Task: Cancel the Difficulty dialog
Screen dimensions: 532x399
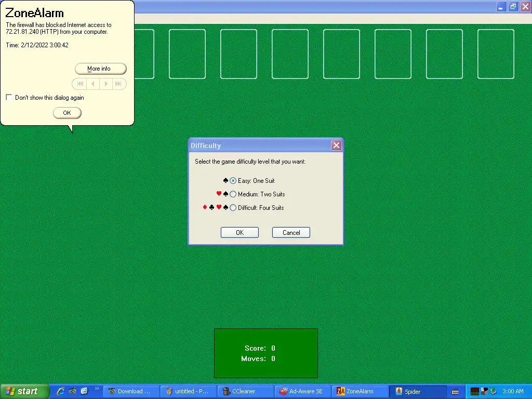Action: (291, 232)
